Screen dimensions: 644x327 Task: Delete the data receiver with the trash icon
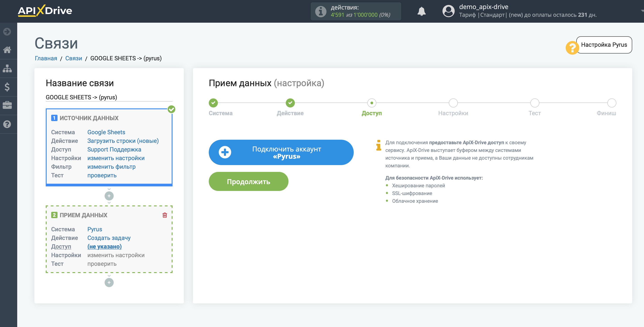pyautogui.click(x=165, y=215)
